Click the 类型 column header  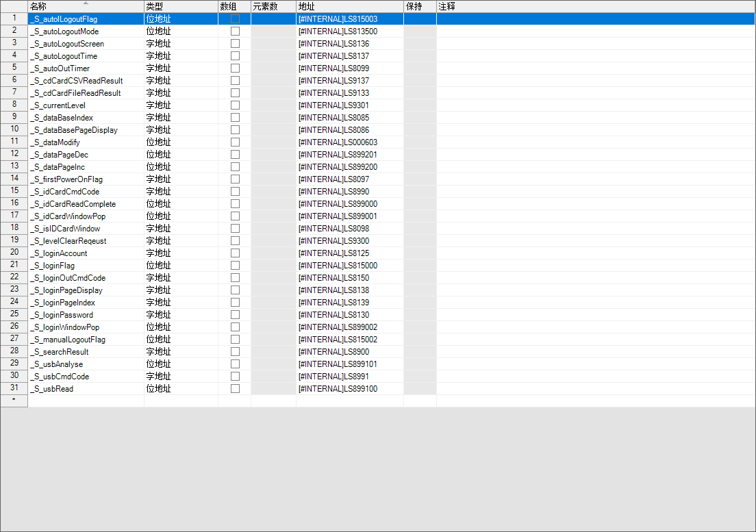181,6
